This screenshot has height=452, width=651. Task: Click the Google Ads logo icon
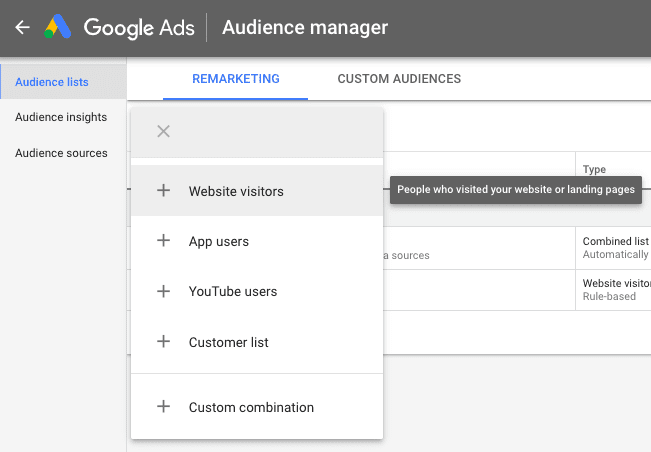tap(58, 28)
